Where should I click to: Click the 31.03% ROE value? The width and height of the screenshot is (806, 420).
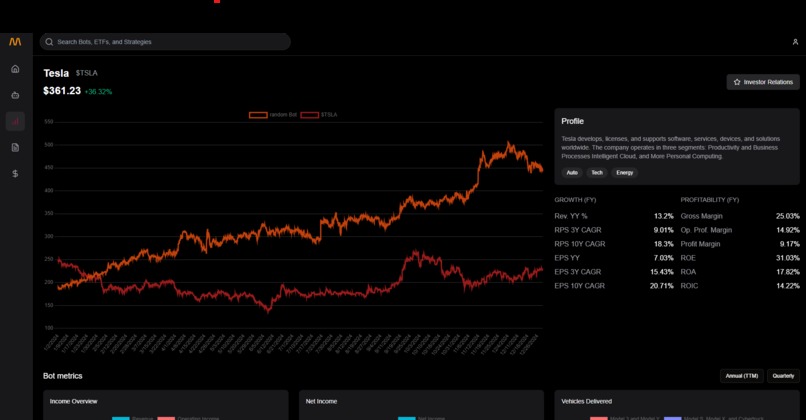[787, 258]
